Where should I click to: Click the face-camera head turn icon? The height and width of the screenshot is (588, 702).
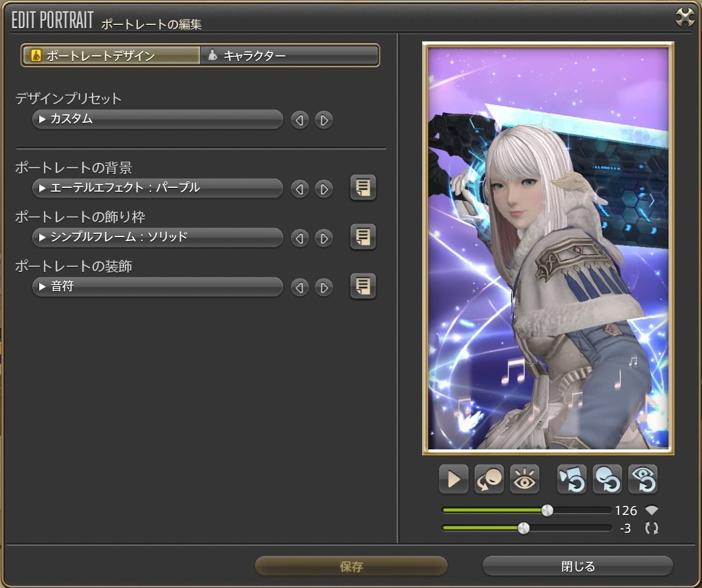tap(489, 480)
